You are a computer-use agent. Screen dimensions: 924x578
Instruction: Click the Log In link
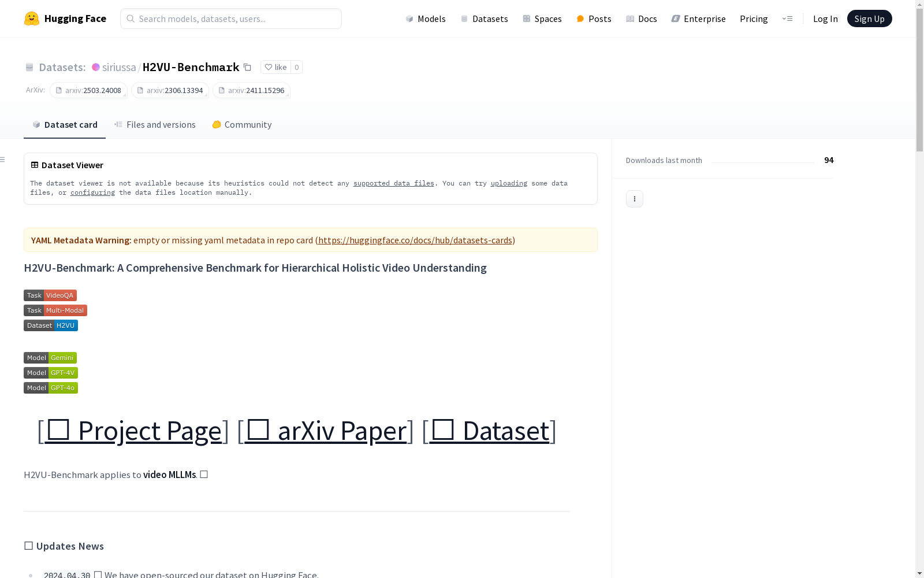(x=825, y=18)
